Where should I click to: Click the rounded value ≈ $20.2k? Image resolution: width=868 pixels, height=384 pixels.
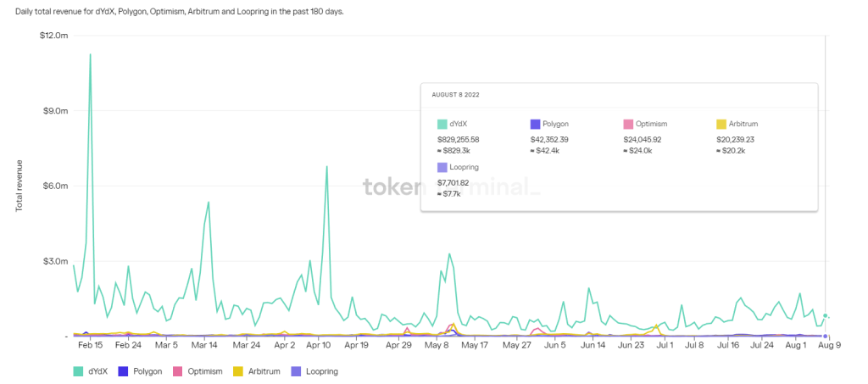pyautogui.click(x=732, y=151)
